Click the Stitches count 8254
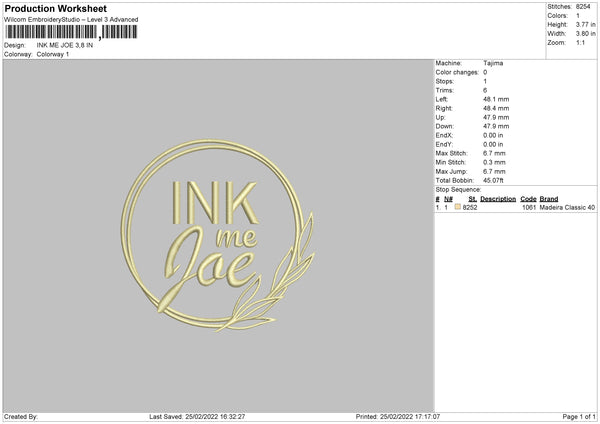Viewport: 600px width, 424px height. tap(583, 7)
